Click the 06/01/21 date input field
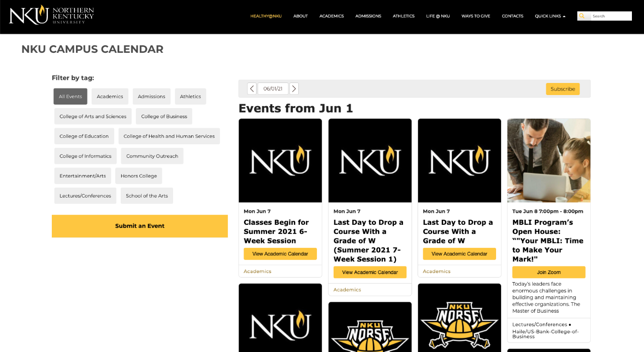Viewport: 644px width, 352px height. tap(272, 88)
